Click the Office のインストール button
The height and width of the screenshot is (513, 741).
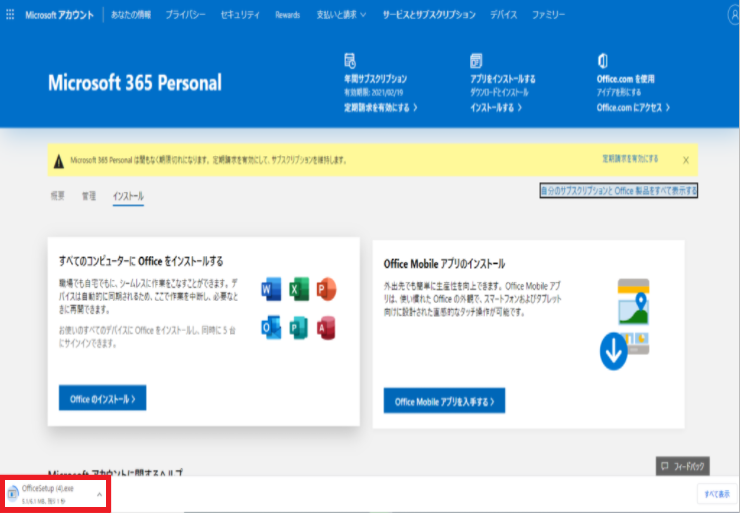(103, 398)
